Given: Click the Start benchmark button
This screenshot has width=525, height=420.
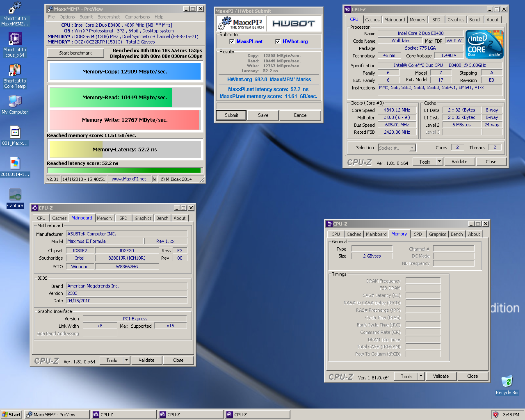Looking at the screenshot, I should click(x=75, y=52).
